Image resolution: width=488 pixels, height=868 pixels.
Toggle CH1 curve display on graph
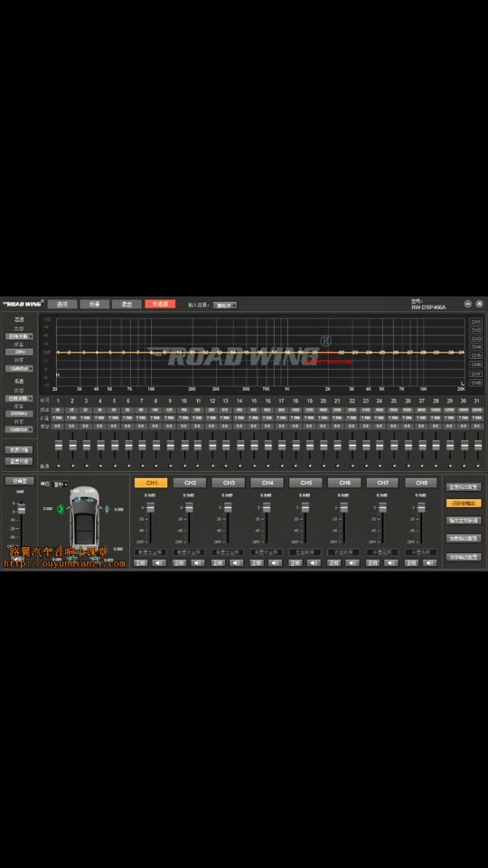(x=476, y=322)
